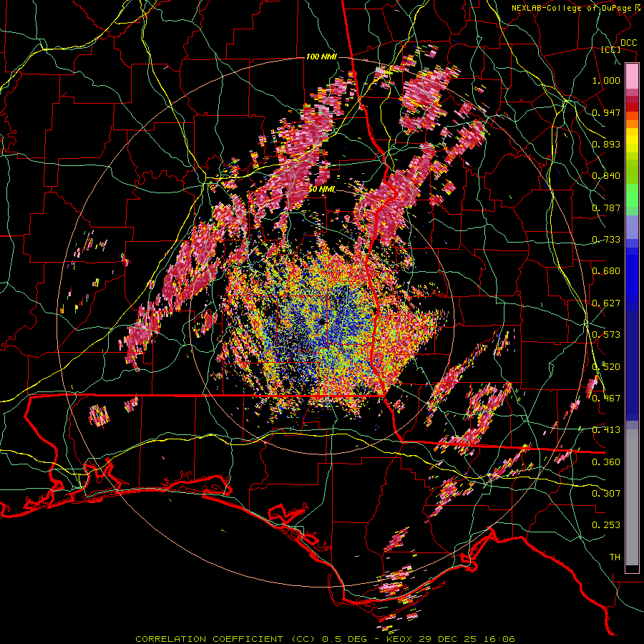This screenshot has width=644, height=644.
Task: Click the 1.000 legend value
Action: (x=606, y=80)
